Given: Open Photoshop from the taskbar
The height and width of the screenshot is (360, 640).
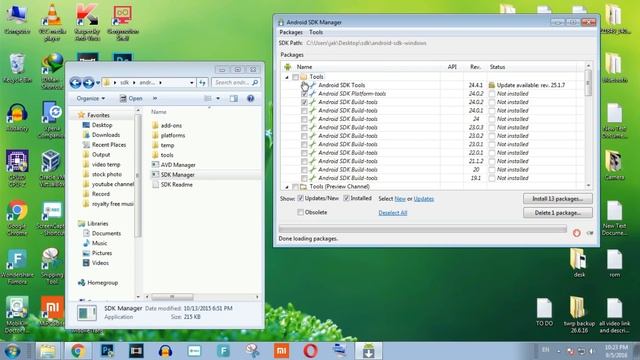Looking at the screenshot, I should click(x=107, y=351).
